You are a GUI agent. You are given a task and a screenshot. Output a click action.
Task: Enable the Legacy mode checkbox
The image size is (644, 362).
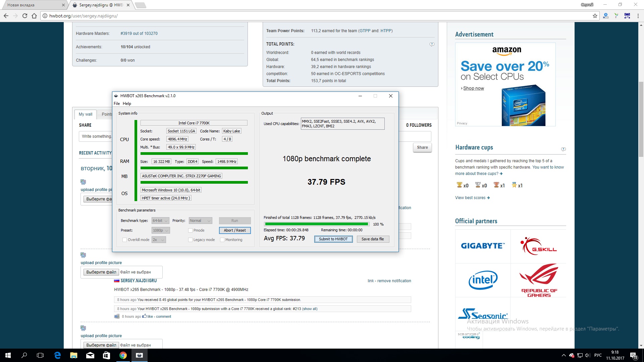(190, 240)
